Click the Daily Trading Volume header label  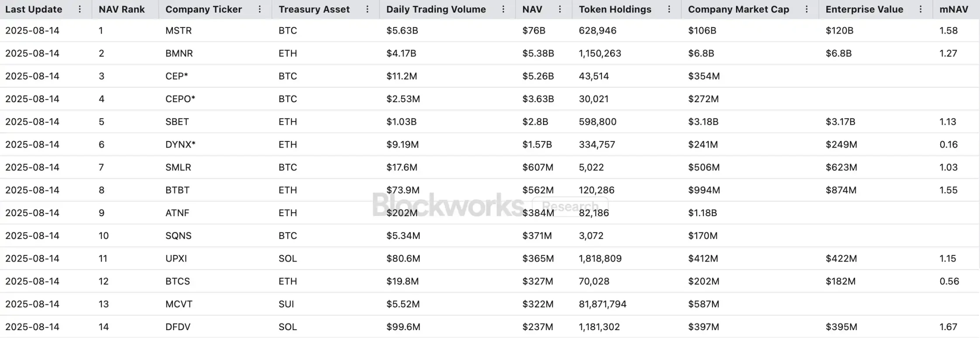coord(436,9)
